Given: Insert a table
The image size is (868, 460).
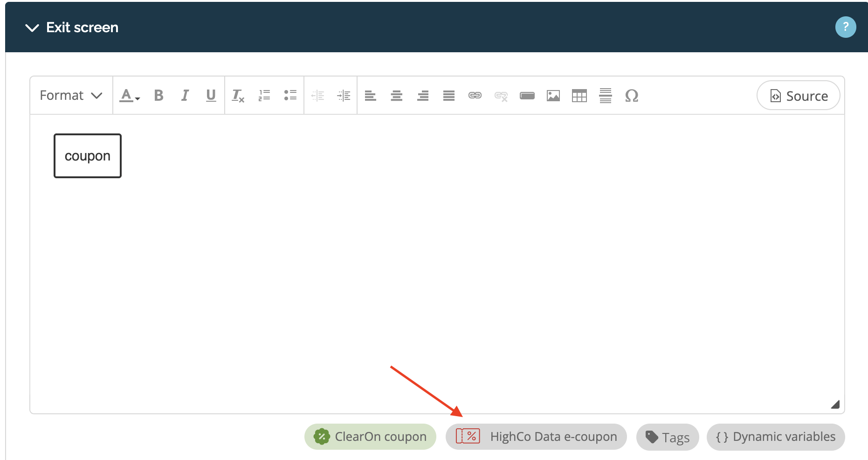Looking at the screenshot, I should [x=579, y=96].
